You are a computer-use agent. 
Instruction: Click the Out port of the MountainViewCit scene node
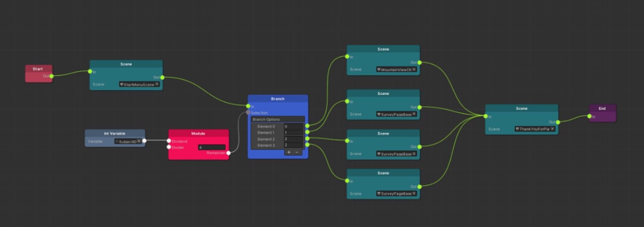click(419, 62)
